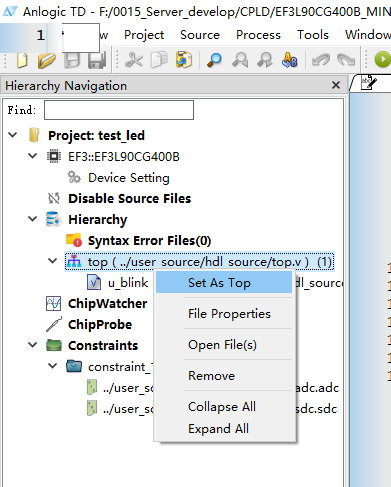Select the Device Setting tree item
Screen dimensions: 391x487
(x=129, y=178)
